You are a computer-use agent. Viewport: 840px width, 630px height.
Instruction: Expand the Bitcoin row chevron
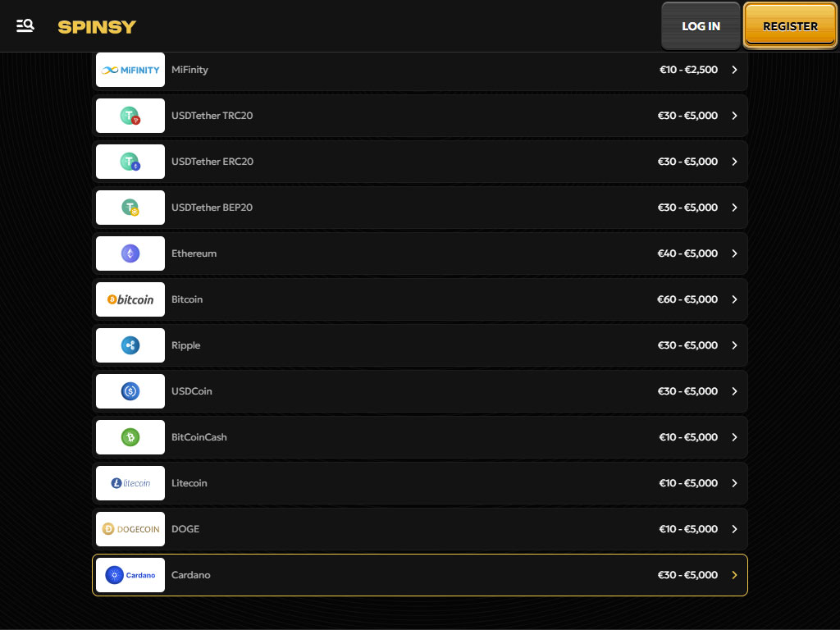(734, 299)
